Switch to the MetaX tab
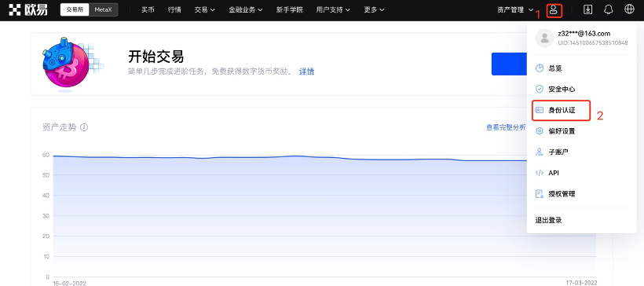The width and height of the screenshot is (644, 286). pyautogui.click(x=103, y=10)
